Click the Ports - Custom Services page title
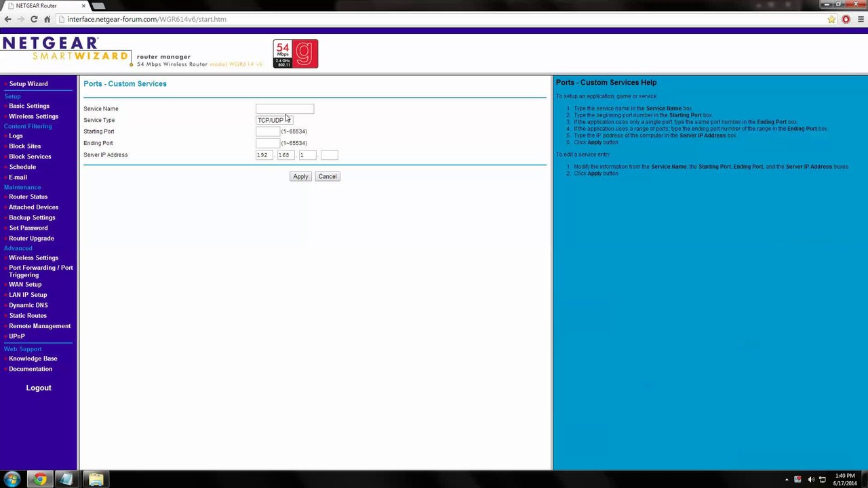This screenshot has width=868, height=488. pos(125,84)
